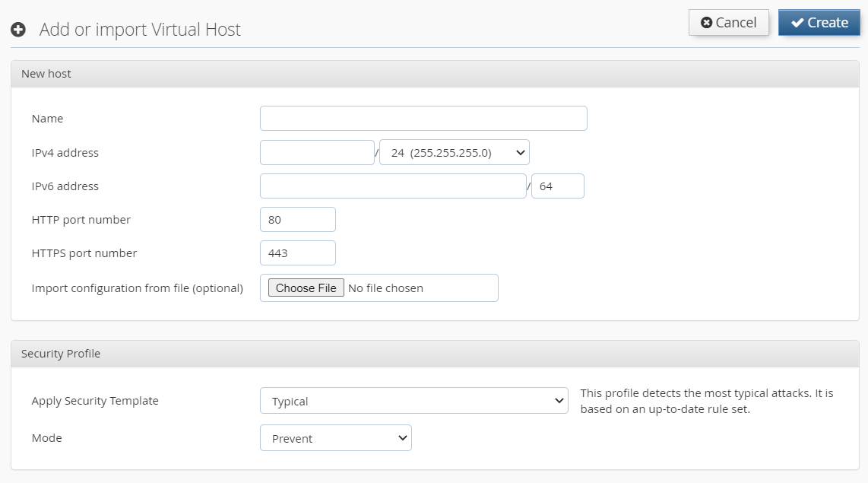This screenshot has height=483, width=868.
Task: Click the Name input field
Action: point(423,118)
